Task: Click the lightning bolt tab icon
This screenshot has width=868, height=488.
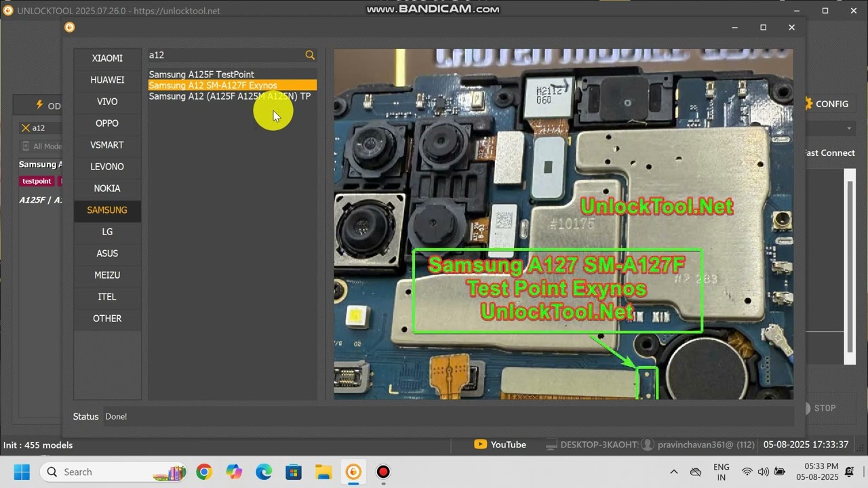Action: [39, 105]
